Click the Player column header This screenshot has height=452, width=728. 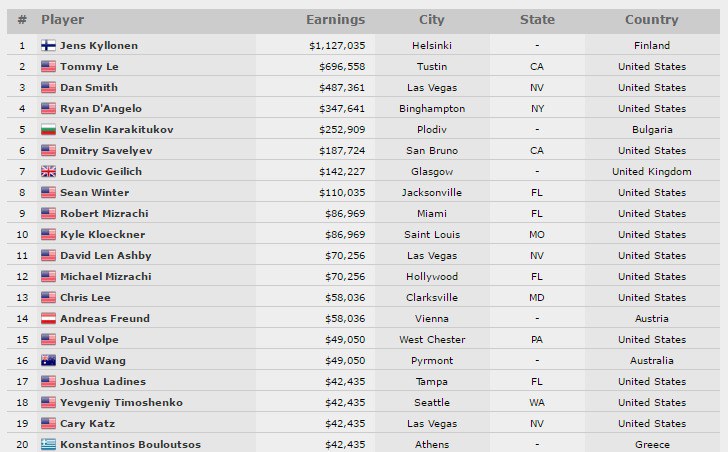(63, 20)
